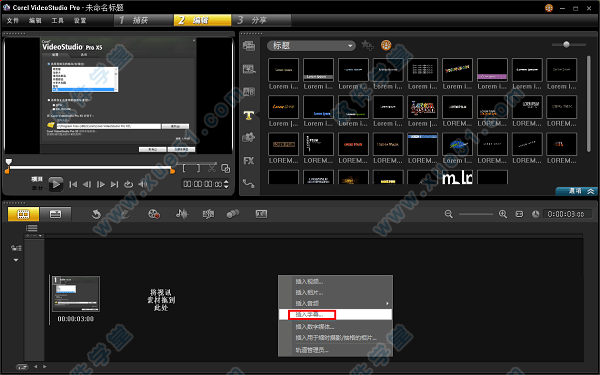The height and width of the screenshot is (375, 600).
Task: Open the 设置 menu
Action: [x=80, y=21]
